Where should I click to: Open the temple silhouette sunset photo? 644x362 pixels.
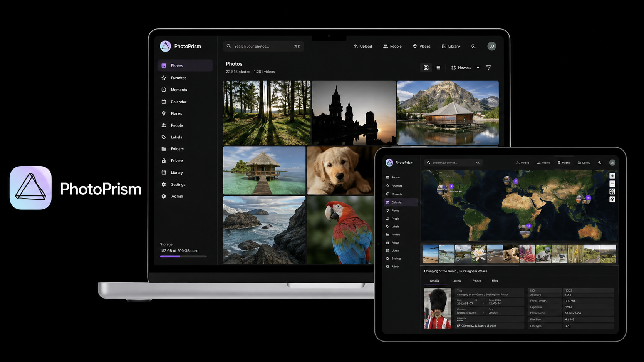[x=354, y=113]
